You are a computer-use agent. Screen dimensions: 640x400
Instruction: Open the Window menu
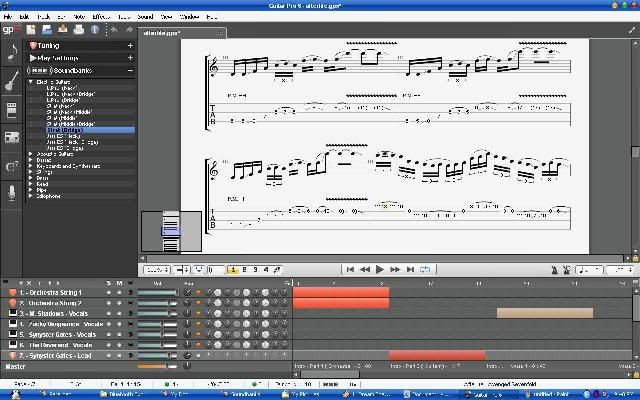189,17
